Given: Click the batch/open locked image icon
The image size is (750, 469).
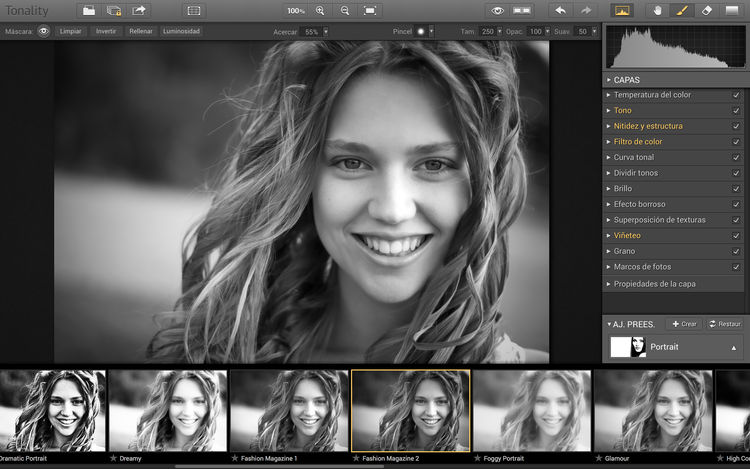Looking at the screenshot, I should click(114, 11).
